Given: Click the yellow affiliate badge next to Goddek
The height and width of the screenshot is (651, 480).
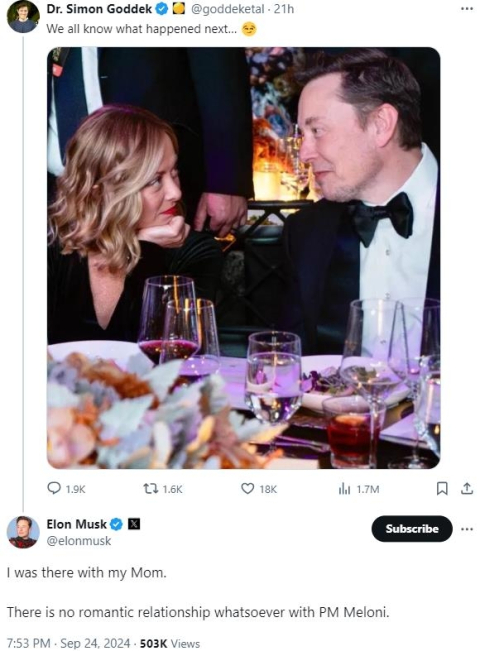Looking at the screenshot, I should 178,9.
